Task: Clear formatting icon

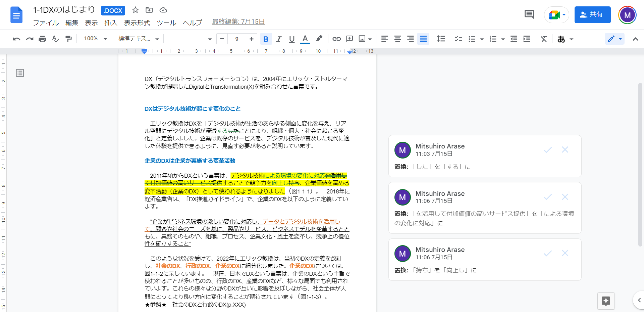Action: [544, 39]
